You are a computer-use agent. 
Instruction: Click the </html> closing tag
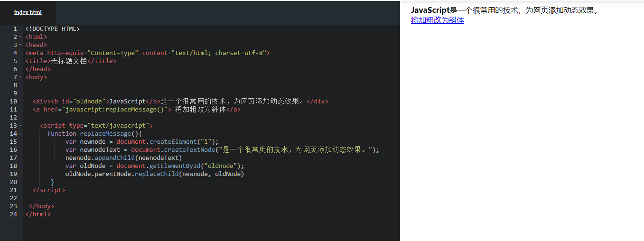click(38, 214)
